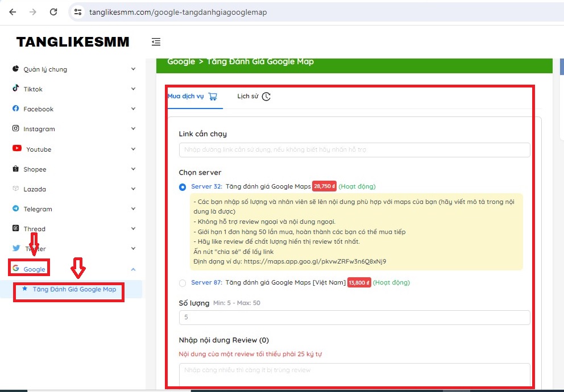Viewport: 564px width, 392px height.
Task: Click the Thread icon in sidebar
Action: 15,228
